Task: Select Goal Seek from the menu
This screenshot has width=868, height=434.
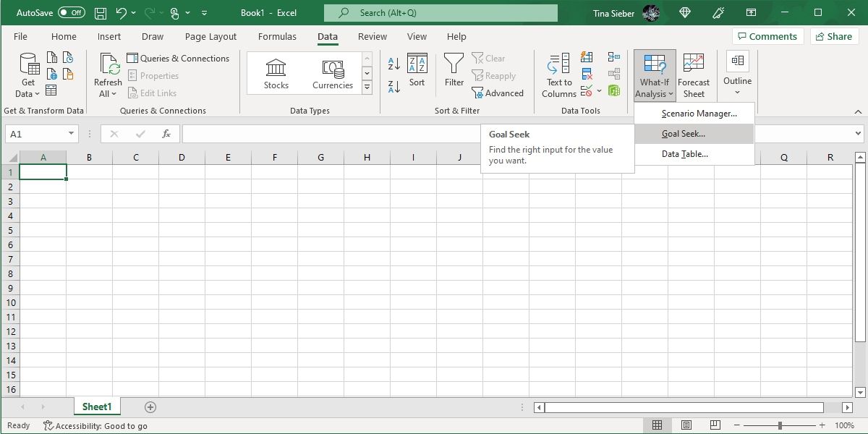Action: click(694, 133)
